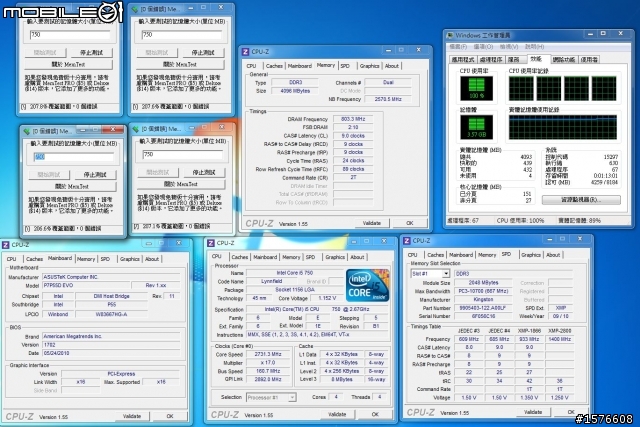
Task: Click the CPU-Z icon in the Memory window title
Action: 245,52
